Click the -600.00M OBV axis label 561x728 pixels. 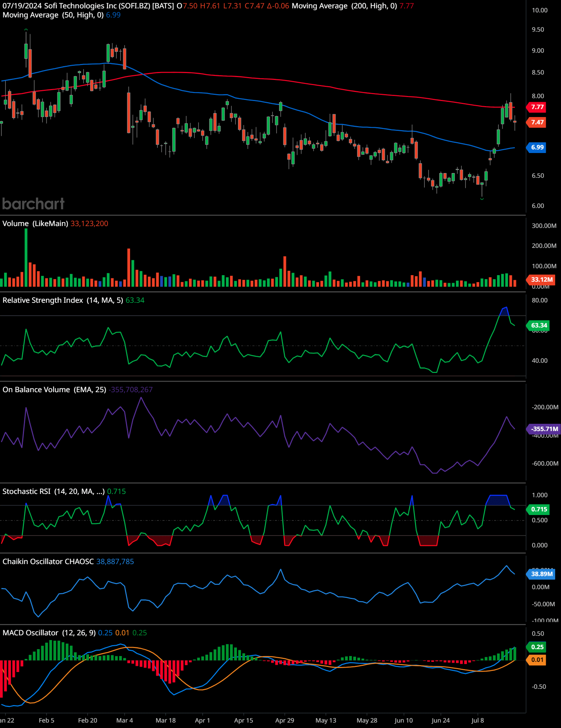pos(545,463)
